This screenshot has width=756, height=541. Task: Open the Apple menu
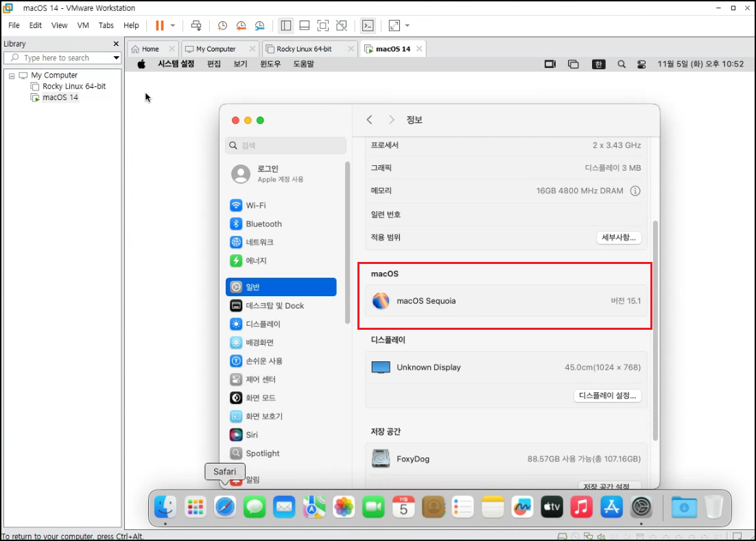(x=141, y=64)
